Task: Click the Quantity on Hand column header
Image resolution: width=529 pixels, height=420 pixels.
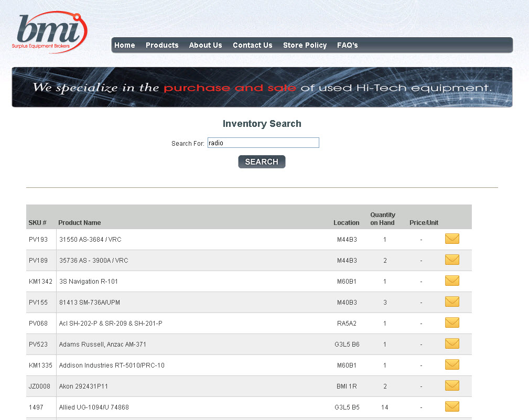Action: point(383,219)
